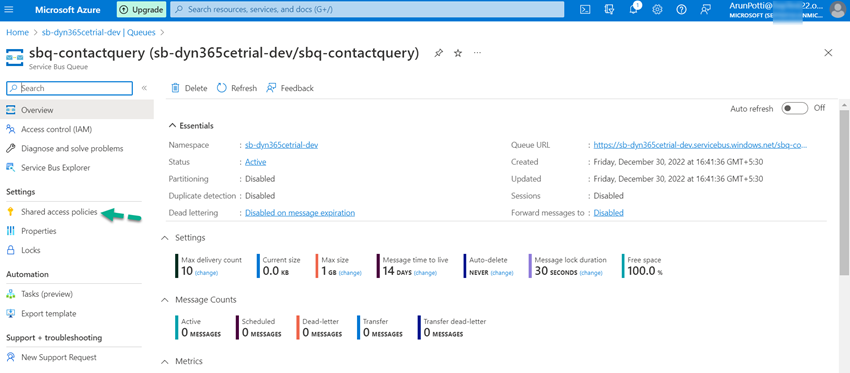The height and width of the screenshot is (373, 850).
Task: Click the Forward messages to Disabled link
Action: (x=608, y=213)
